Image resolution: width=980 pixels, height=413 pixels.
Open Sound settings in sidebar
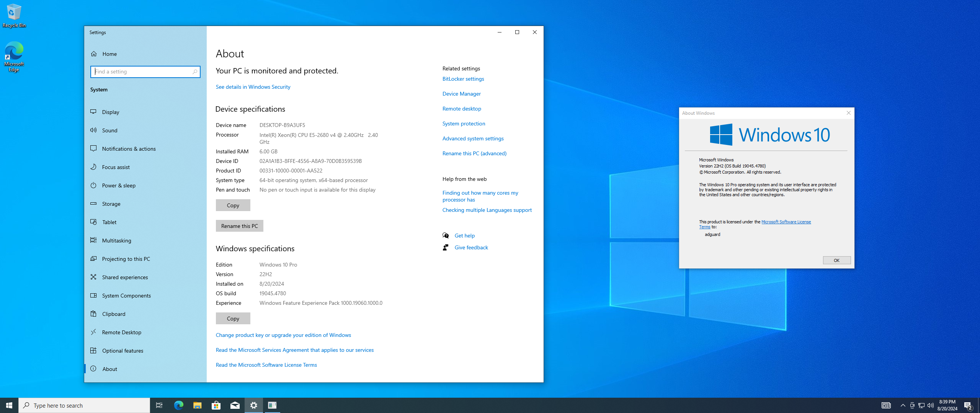coord(109,130)
